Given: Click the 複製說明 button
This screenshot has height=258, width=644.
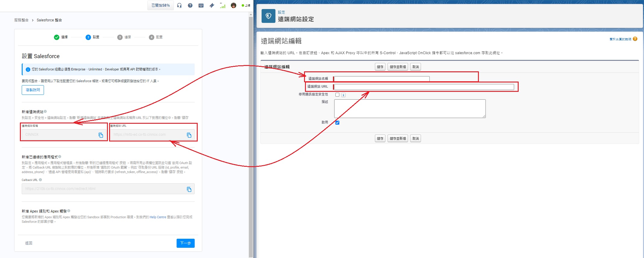Looking at the screenshot, I should click(33, 90).
